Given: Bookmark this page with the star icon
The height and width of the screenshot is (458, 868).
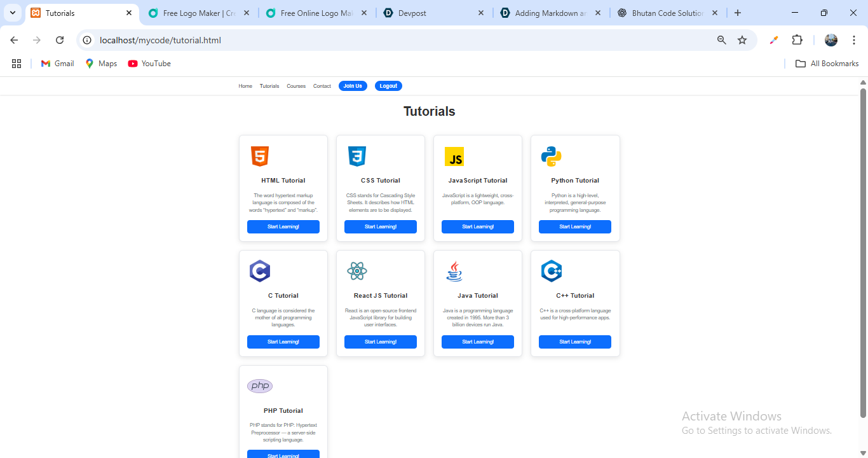Looking at the screenshot, I should (742, 40).
